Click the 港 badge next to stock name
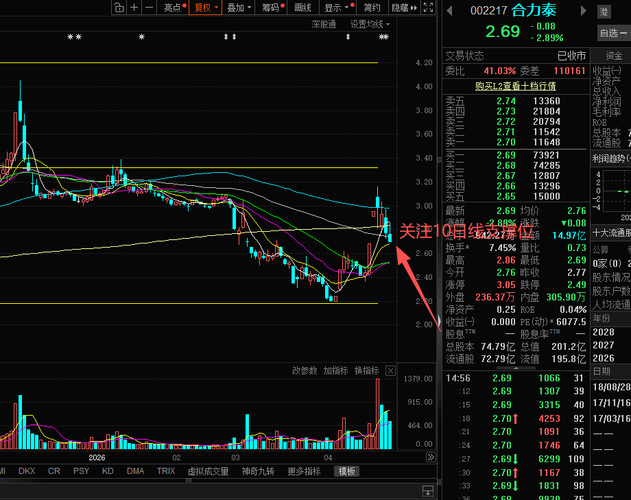631x500 pixels. (604, 12)
